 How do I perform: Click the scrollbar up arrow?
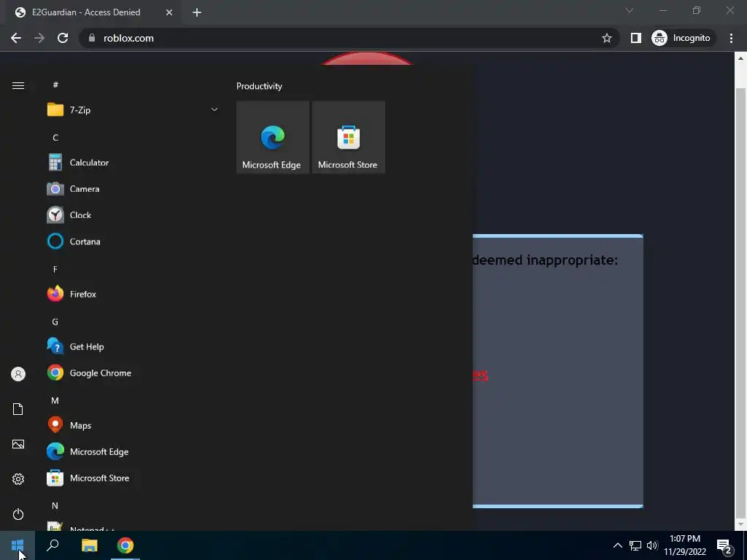click(x=740, y=58)
